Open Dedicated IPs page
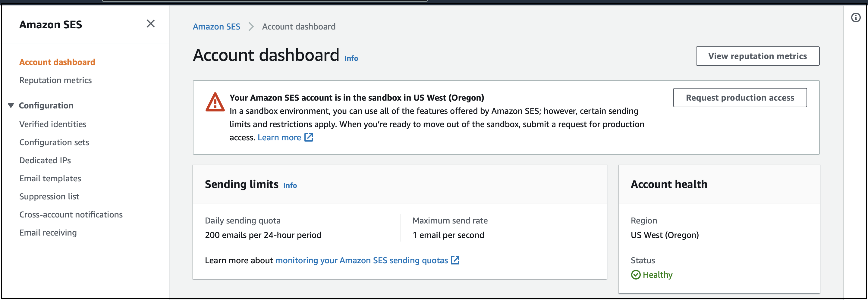 pyautogui.click(x=45, y=160)
